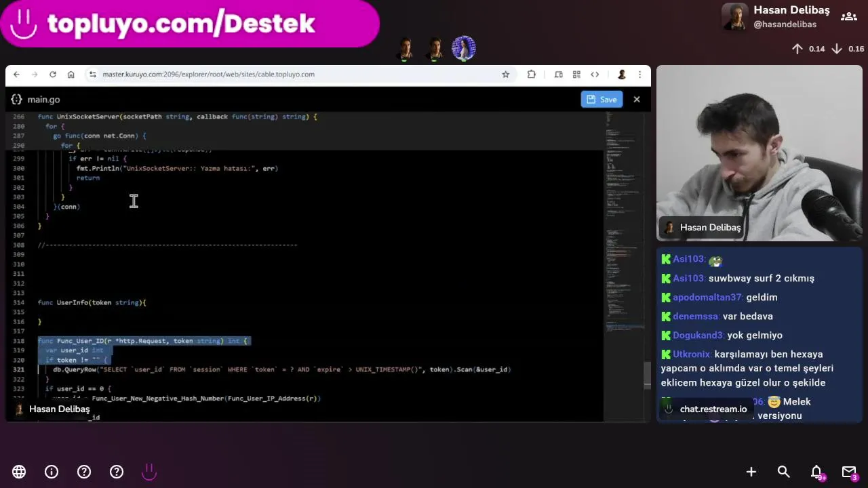Open browser extensions puzzle icon
The height and width of the screenshot is (488, 868).
point(532,75)
